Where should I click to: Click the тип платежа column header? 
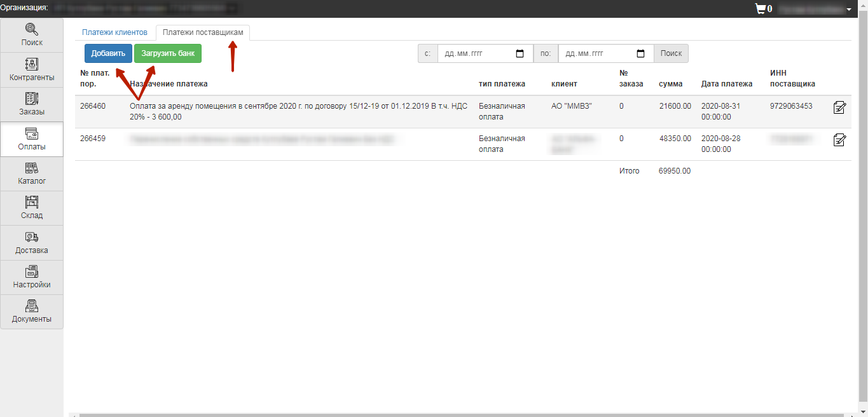[502, 84]
